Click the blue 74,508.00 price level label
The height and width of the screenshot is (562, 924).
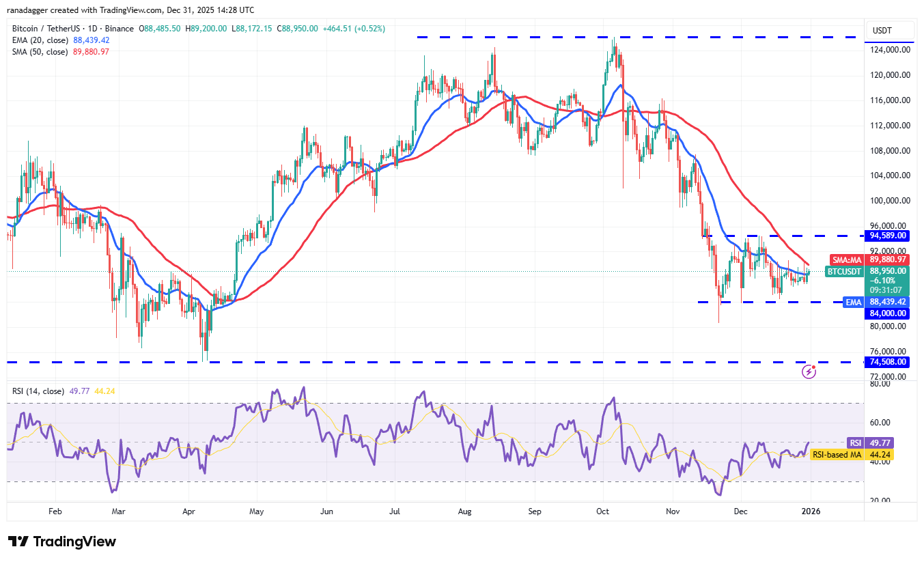pos(886,362)
